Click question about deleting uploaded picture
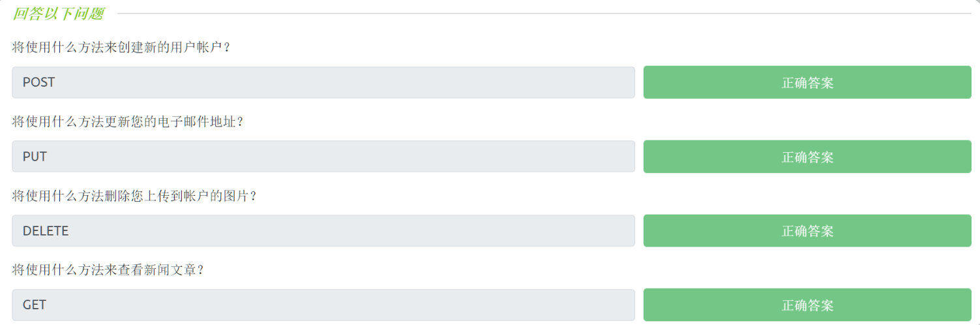 point(134,196)
